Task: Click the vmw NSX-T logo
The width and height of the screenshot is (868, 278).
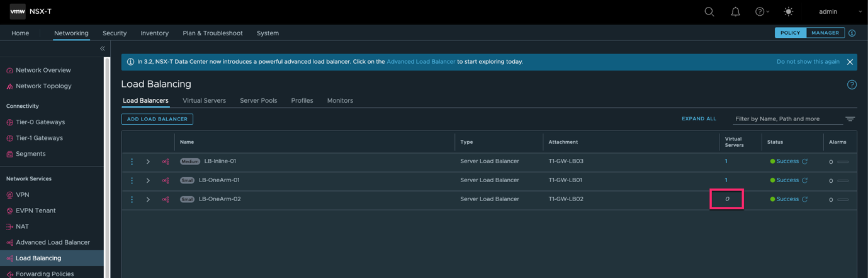Action: point(31,11)
